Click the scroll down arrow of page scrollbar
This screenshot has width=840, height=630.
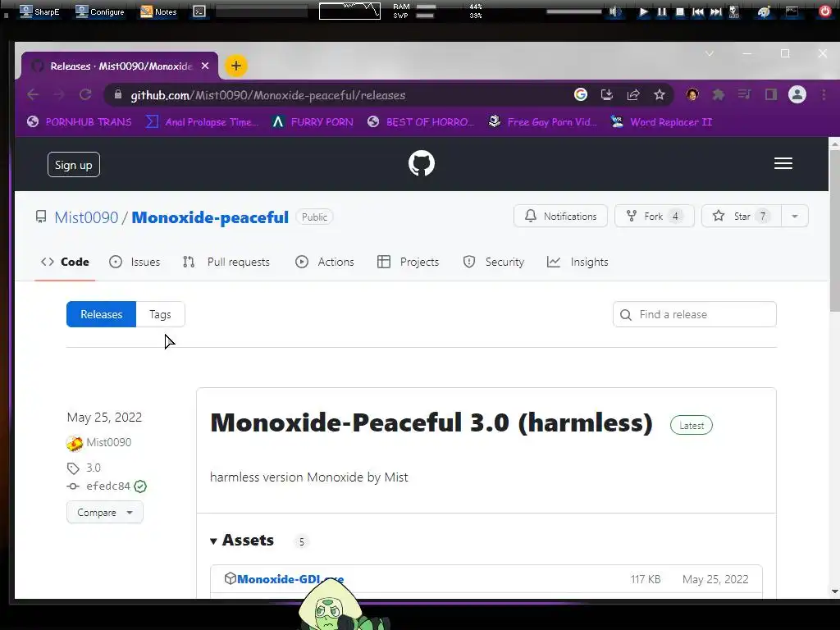[x=834, y=591]
